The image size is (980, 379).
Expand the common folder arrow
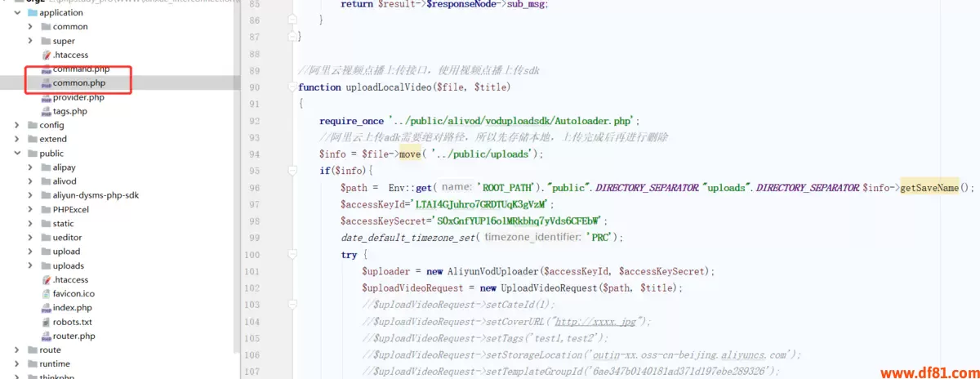[x=30, y=26]
